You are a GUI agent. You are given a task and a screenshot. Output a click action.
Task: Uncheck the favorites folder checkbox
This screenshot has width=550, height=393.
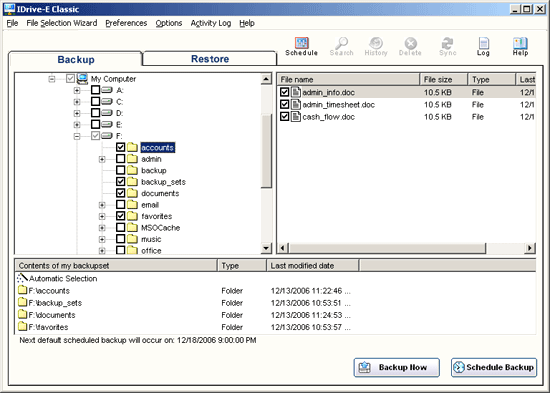click(120, 216)
